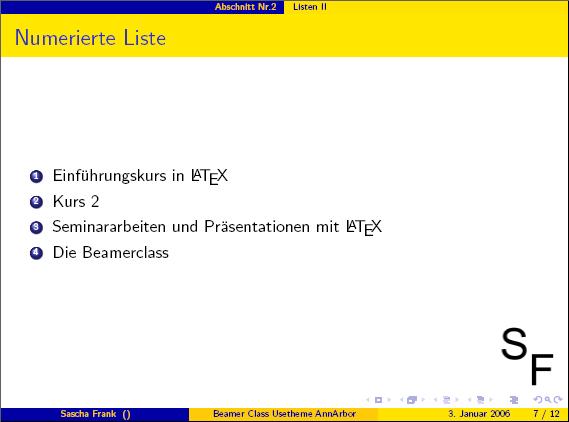This screenshot has height=422, width=569.
Task: Click the SF logo
Action: 527,356
